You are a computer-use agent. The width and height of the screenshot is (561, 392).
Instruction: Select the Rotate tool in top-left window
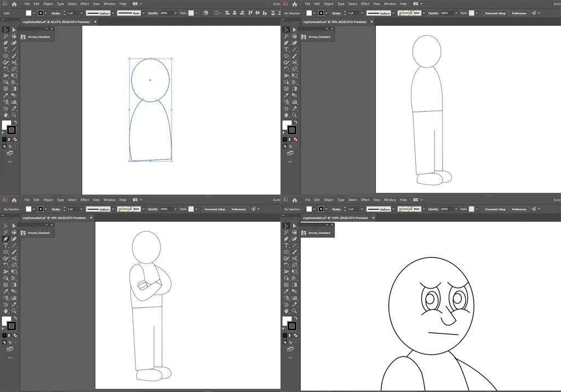point(5,69)
